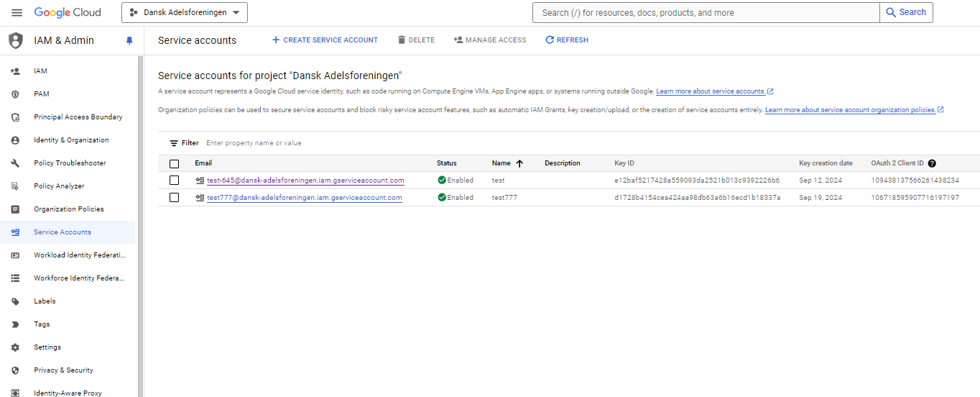Click the Delete button in toolbar
The width and height of the screenshot is (980, 397).
[x=416, y=40]
